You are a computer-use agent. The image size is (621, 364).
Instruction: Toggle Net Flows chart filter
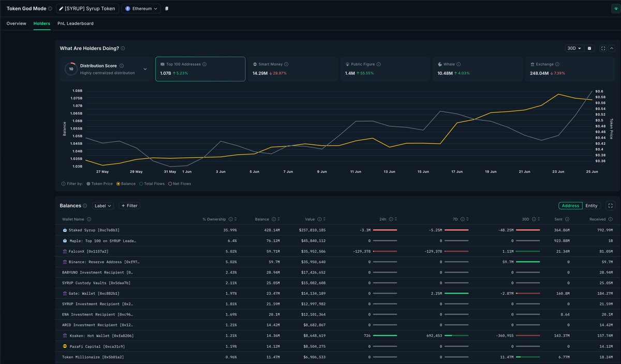click(x=179, y=184)
